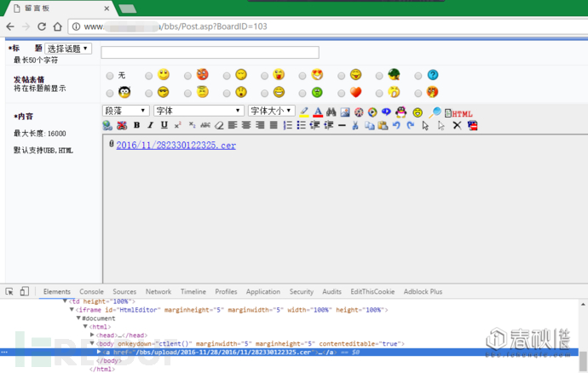Click the eraser remove-format icon
The height and width of the screenshot is (373, 588).
[219, 125]
